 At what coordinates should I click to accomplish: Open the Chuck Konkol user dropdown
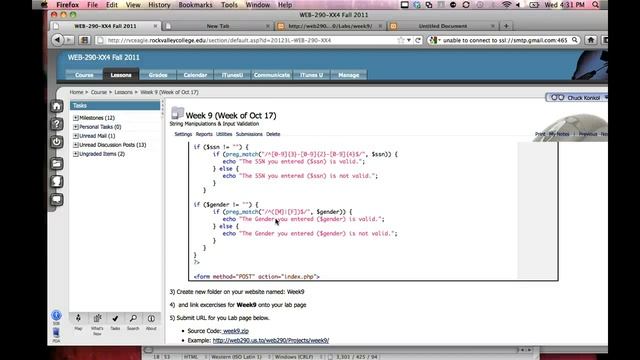tap(606, 98)
